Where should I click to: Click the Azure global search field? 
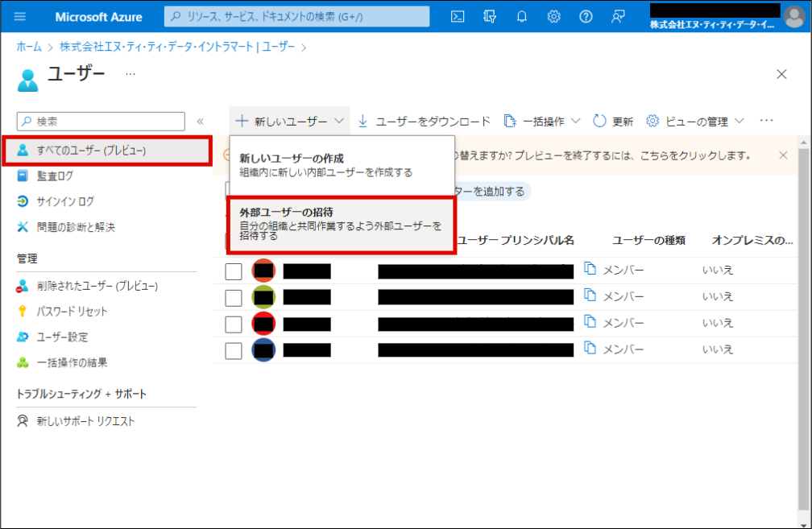coord(296,16)
